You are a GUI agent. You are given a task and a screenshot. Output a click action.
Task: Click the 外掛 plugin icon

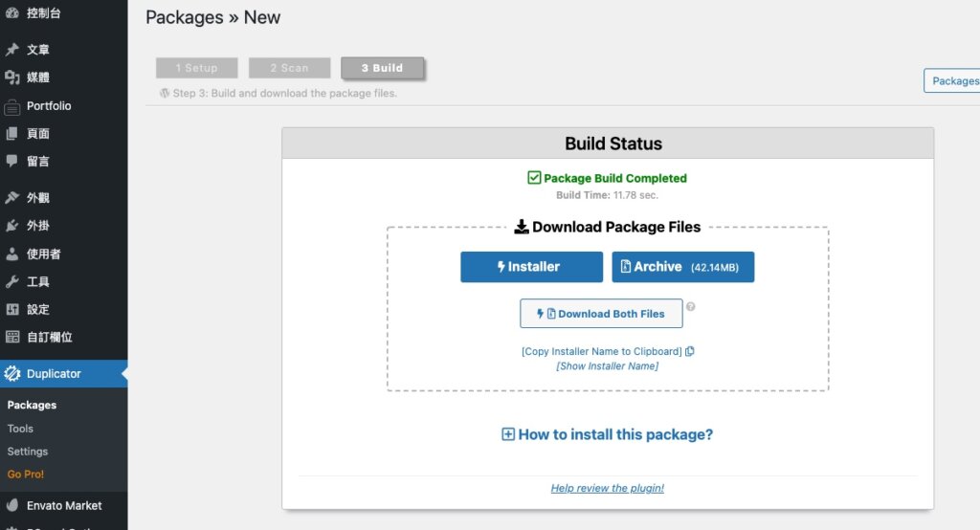coord(11,226)
